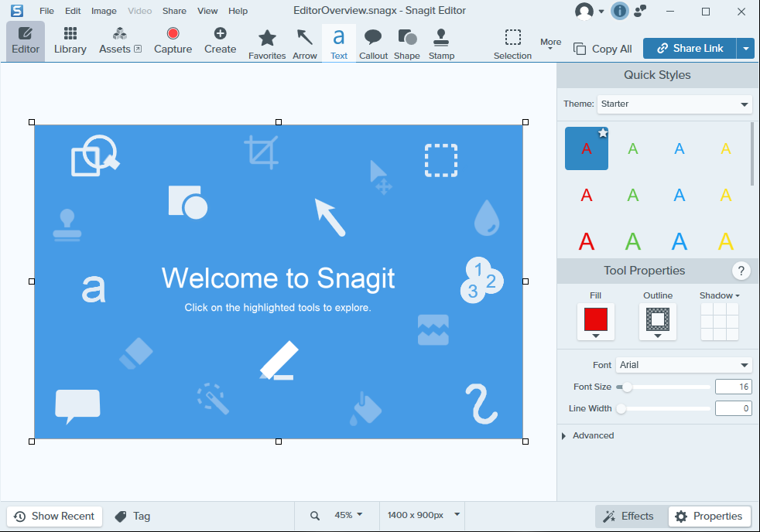Click the red Capture button

tap(173, 41)
